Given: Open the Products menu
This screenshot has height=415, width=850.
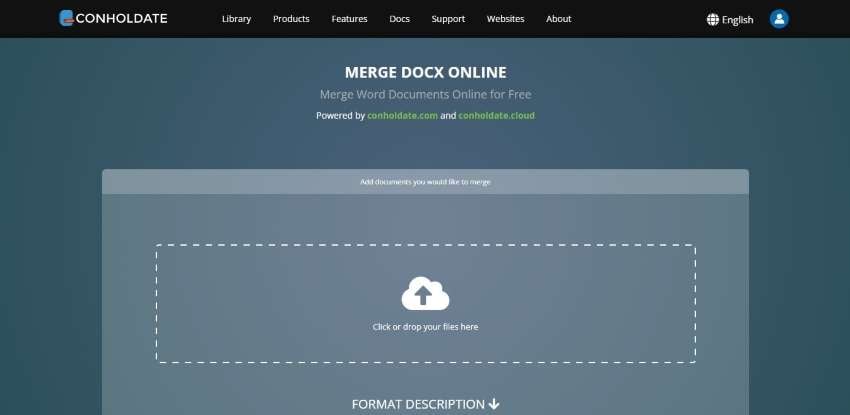Looking at the screenshot, I should [x=291, y=19].
